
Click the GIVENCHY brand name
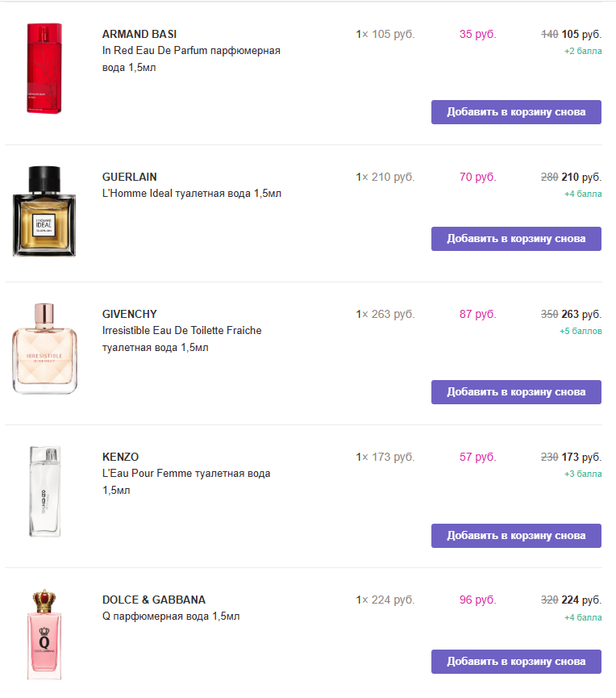[x=130, y=314]
